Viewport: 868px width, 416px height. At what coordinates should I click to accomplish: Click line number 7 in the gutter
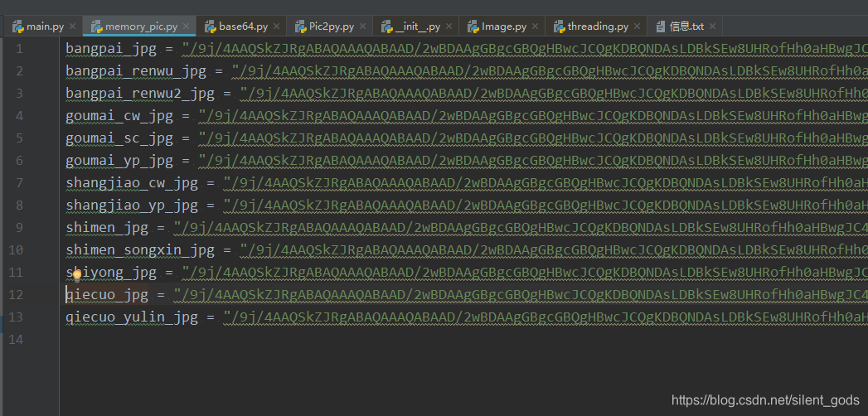(x=19, y=182)
